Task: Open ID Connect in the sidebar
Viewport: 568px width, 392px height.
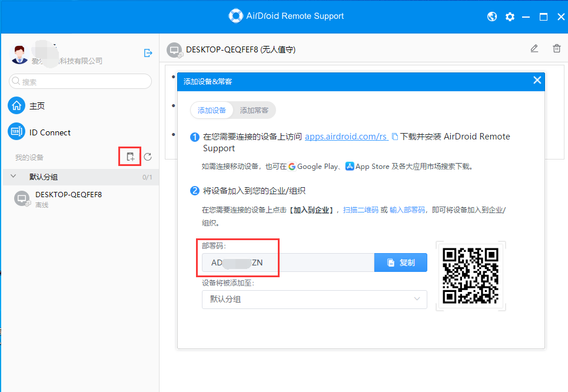Action: [x=39, y=132]
